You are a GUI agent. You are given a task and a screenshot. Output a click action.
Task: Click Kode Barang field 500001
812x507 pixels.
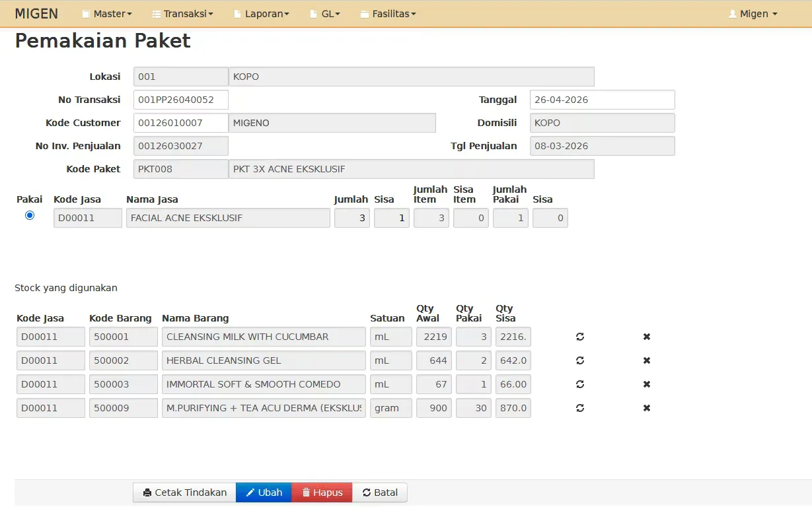click(x=124, y=337)
